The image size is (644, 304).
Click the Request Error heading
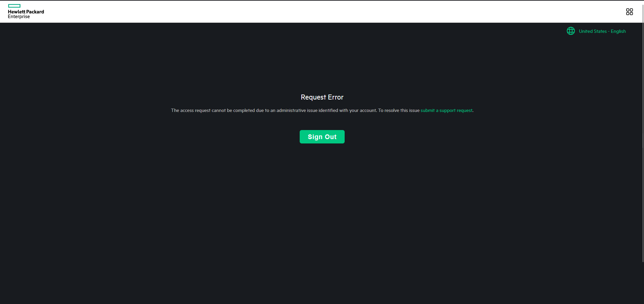(x=322, y=97)
